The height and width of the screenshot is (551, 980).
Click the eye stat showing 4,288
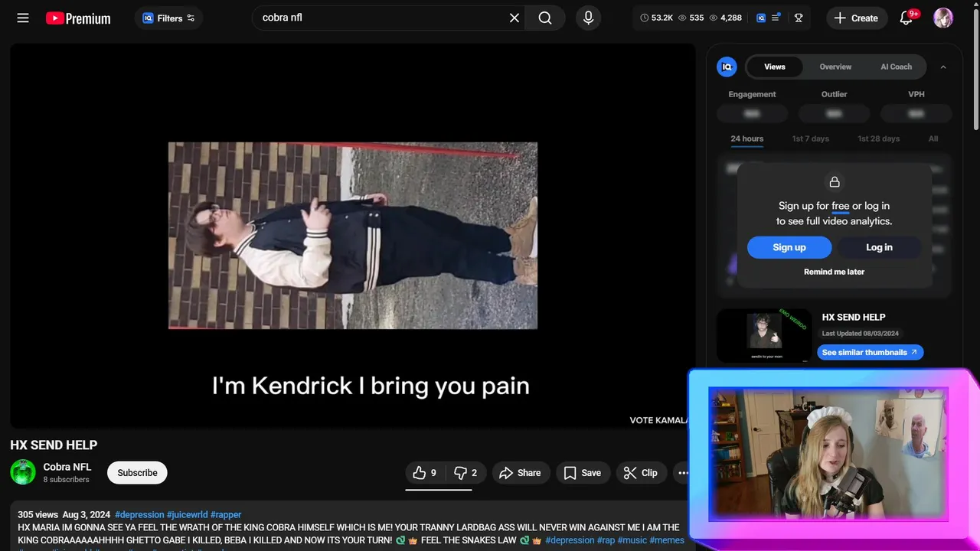(x=725, y=18)
